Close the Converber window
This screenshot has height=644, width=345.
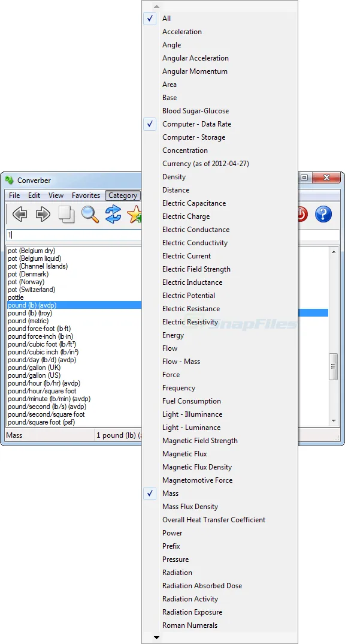326,178
